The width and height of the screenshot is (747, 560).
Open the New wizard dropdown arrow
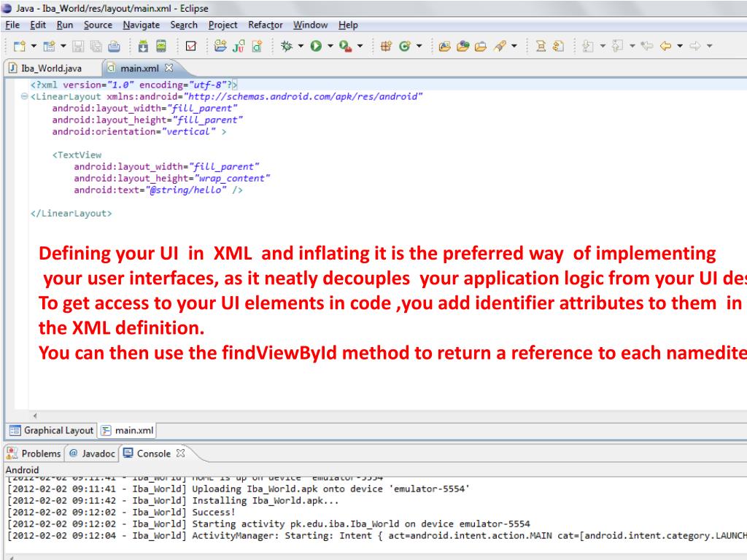(x=34, y=46)
